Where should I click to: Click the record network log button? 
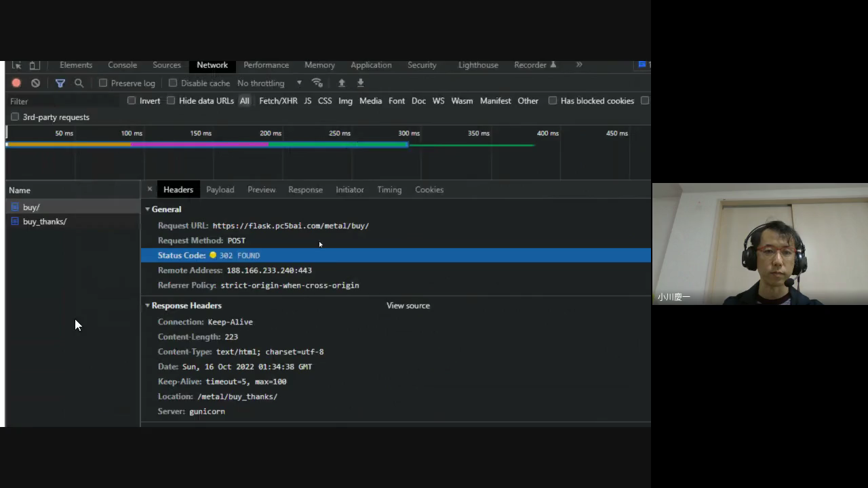coord(16,83)
